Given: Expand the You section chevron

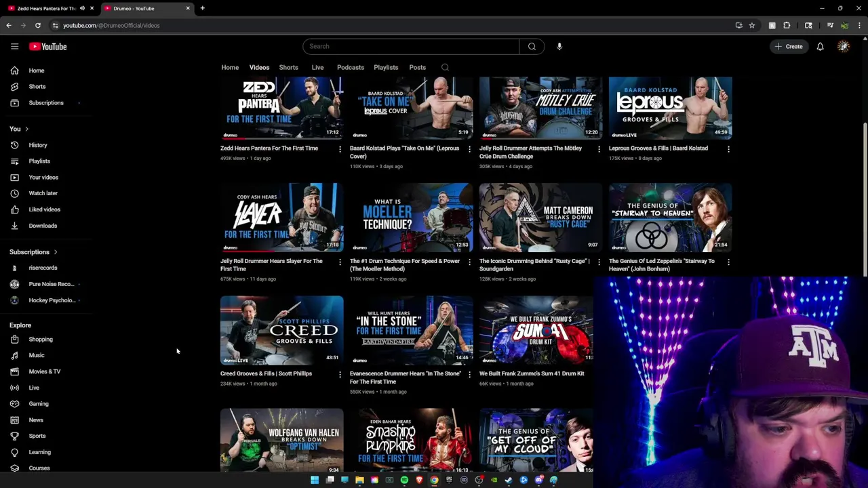Looking at the screenshot, I should (26, 129).
